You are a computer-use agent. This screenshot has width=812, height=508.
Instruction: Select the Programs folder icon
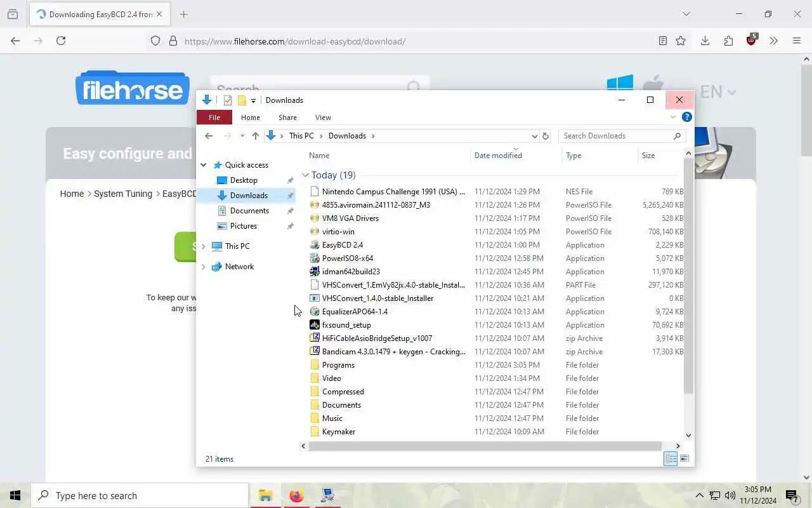(x=315, y=365)
